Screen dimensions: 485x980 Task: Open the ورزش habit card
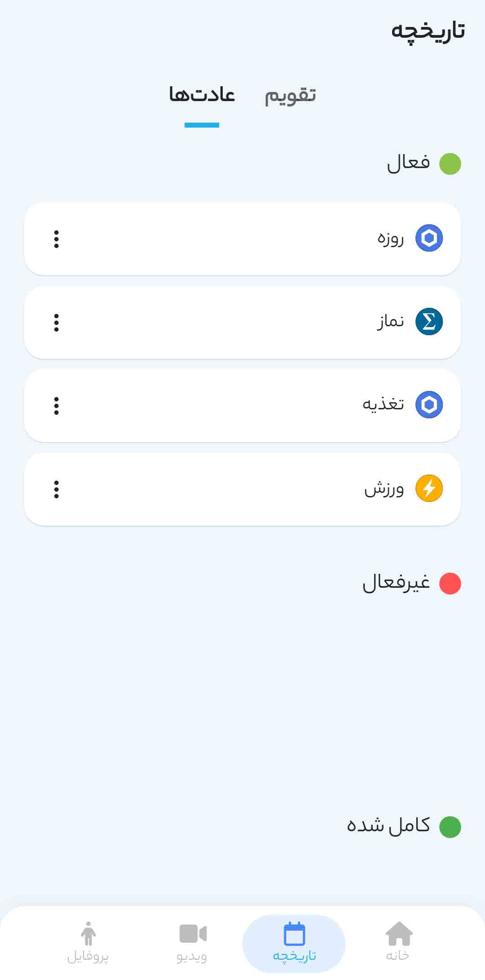point(242,489)
